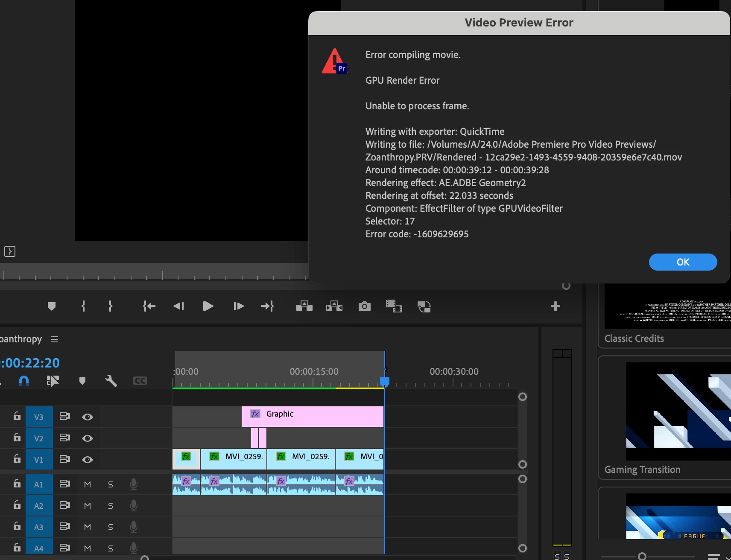Enable voice-over record on A3
The width and height of the screenshot is (731, 560).
click(134, 527)
